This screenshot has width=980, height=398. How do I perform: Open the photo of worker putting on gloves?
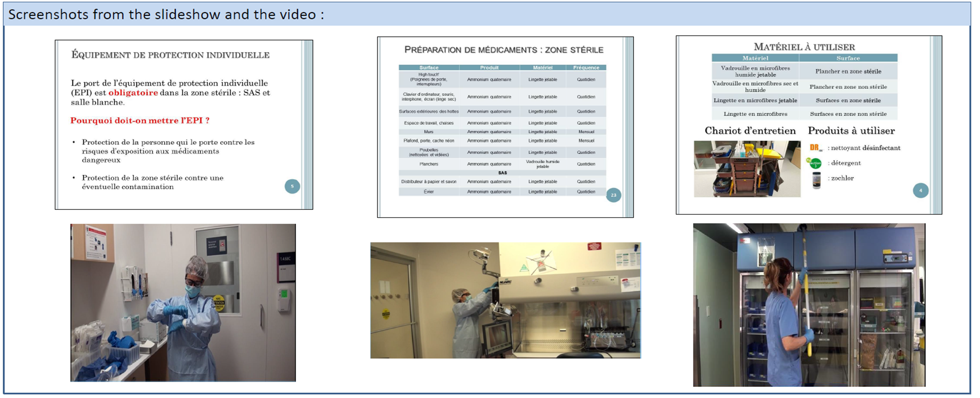coord(183,302)
